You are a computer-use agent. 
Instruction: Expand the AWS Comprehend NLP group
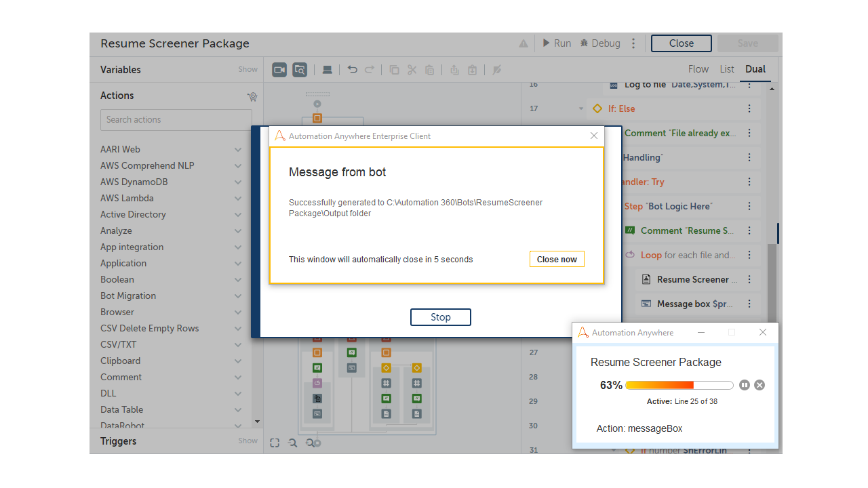(x=238, y=165)
